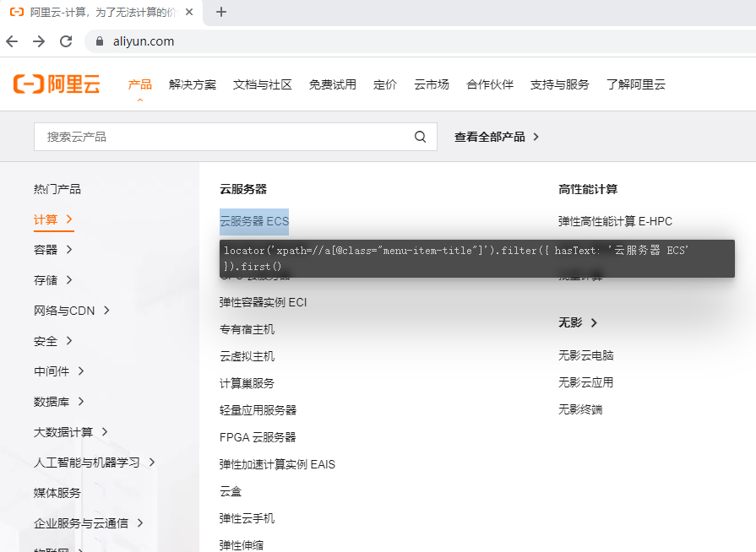Open the 产品 menu
Viewport: 756px width, 552px height.
point(140,84)
